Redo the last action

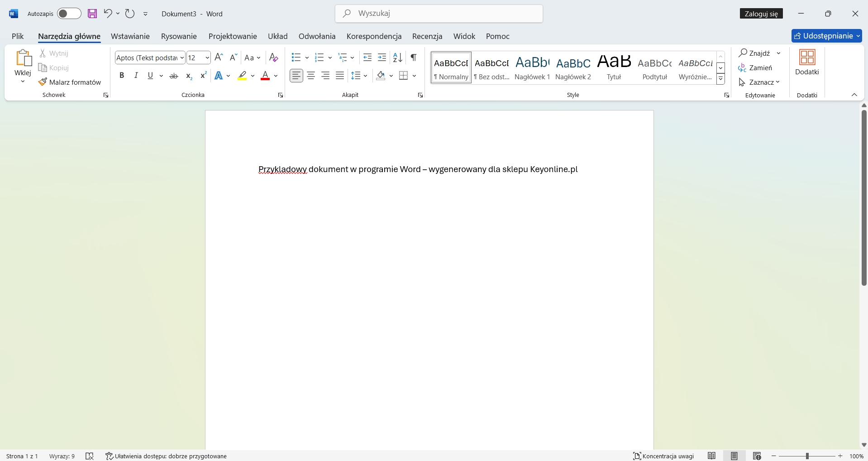130,14
